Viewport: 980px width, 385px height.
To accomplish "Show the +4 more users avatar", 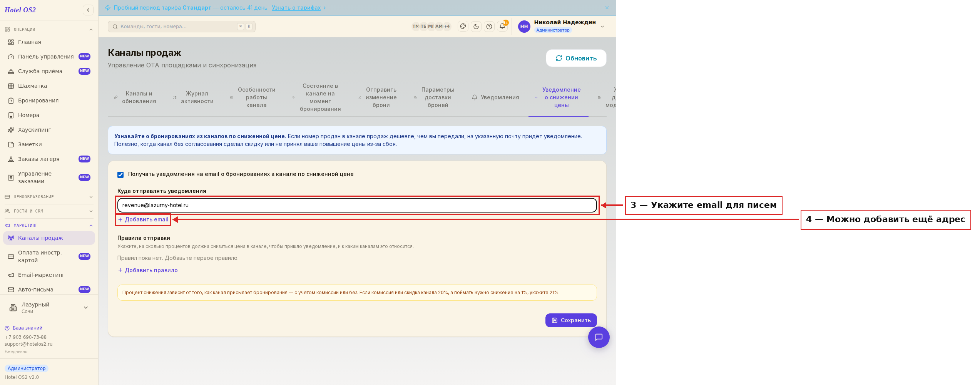I will pyautogui.click(x=447, y=27).
